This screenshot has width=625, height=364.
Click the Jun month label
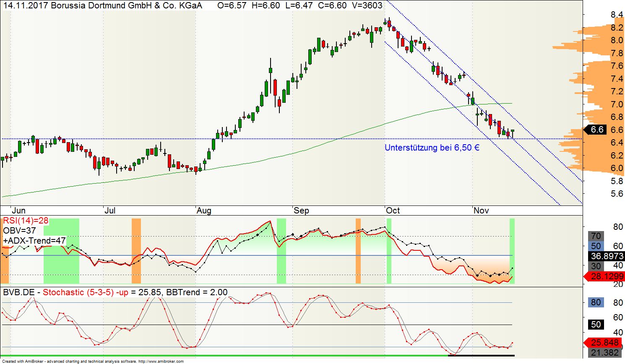click(x=19, y=211)
